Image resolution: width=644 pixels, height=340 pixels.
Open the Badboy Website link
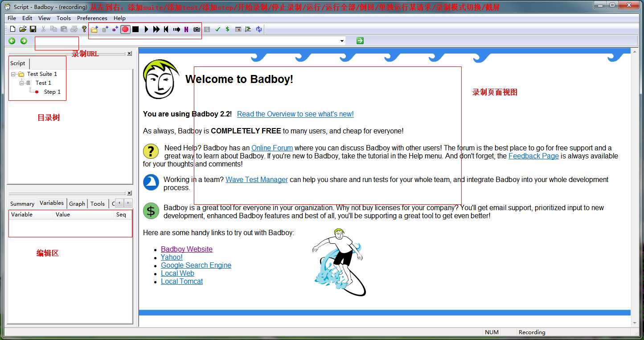187,249
